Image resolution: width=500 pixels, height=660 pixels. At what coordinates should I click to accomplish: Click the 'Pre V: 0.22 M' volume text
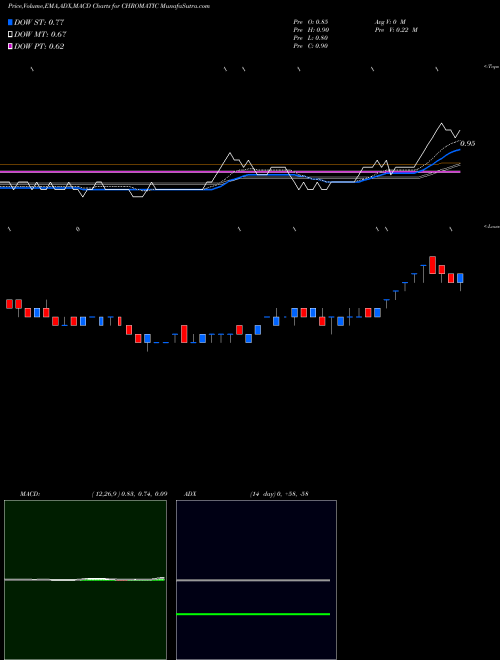point(395,30)
